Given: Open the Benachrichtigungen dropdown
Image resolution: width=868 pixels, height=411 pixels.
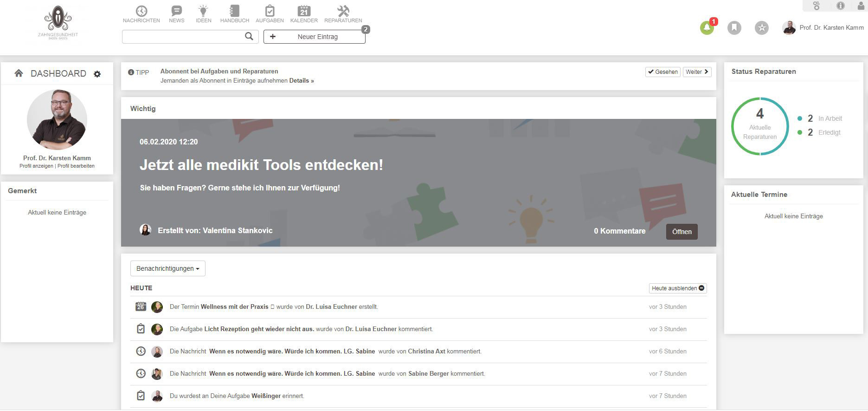Looking at the screenshot, I should (x=168, y=268).
